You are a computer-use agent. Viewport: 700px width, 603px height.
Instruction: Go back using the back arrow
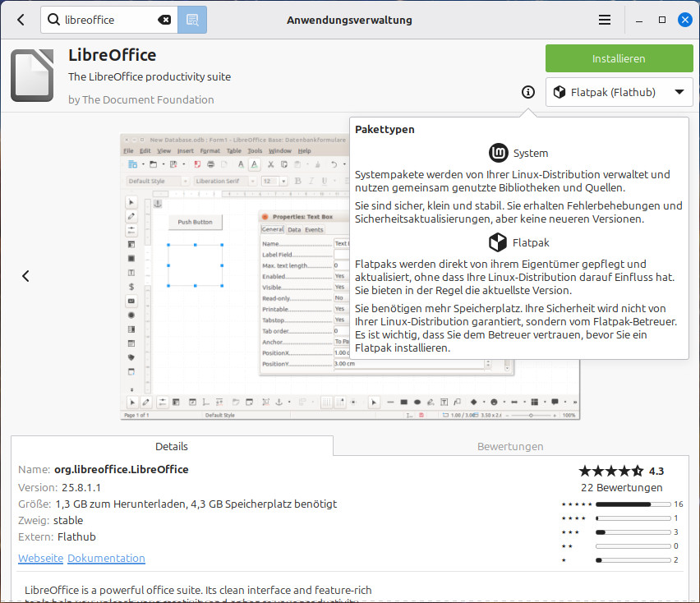point(21,20)
